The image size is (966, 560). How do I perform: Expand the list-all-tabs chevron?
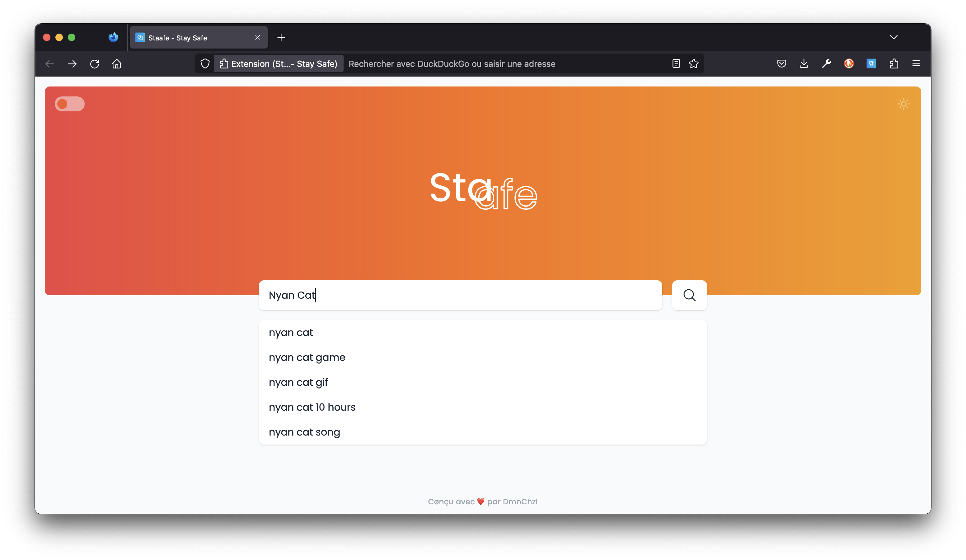pos(893,37)
